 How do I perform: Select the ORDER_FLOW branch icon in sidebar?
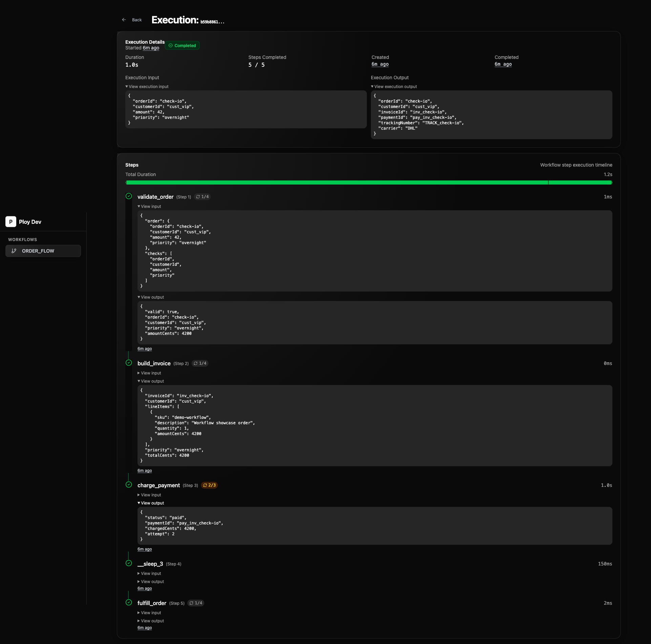(x=14, y=251)
